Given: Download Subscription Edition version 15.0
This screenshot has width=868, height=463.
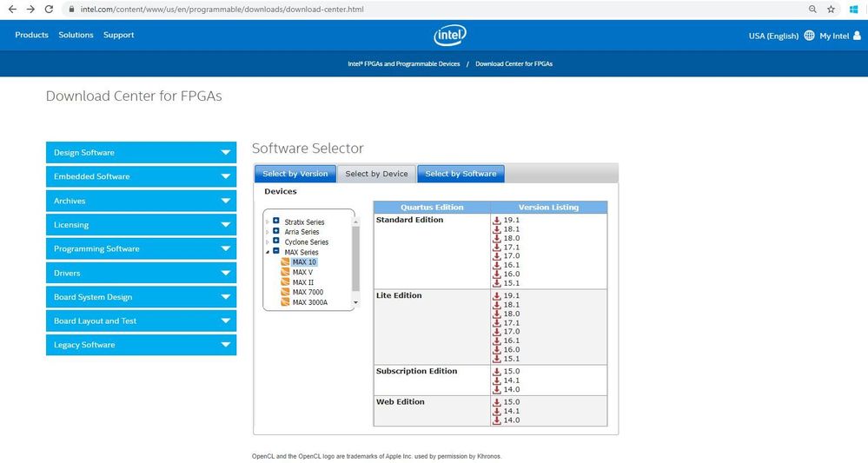Looking at the screenshot, I should point(506,372).
